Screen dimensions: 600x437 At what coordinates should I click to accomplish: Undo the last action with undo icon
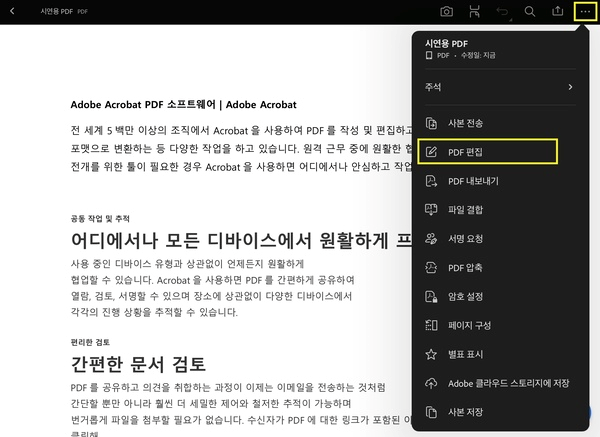coord(502,11)
